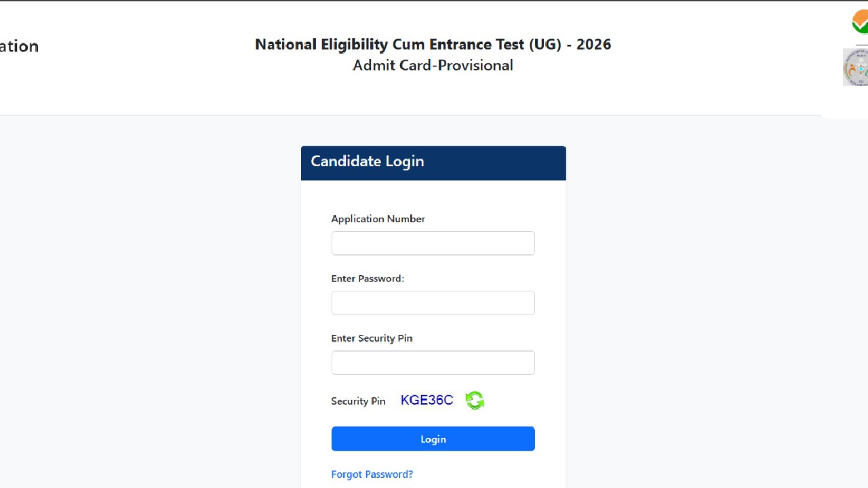
Task: Focus the Enter Password field
Action: pyautogui.click(x=433, y=302)
